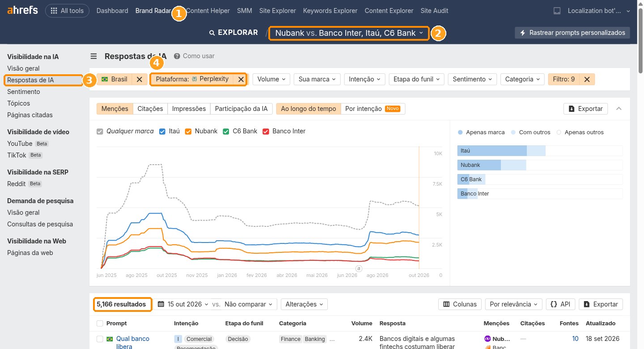The width and height of the screenshot is (644, 349).
Task: Open the Categoria filter dropdown
Action: tap(523, 79)
